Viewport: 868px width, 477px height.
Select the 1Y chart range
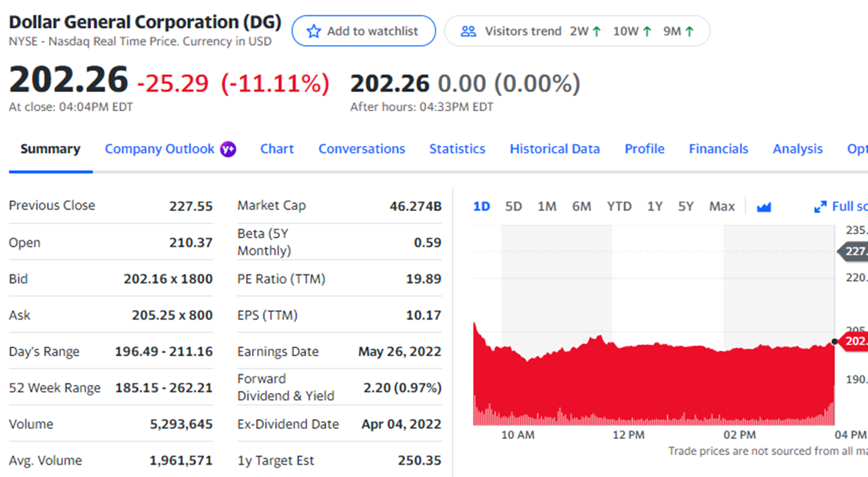pyautogui.click(x=655, y=207)
